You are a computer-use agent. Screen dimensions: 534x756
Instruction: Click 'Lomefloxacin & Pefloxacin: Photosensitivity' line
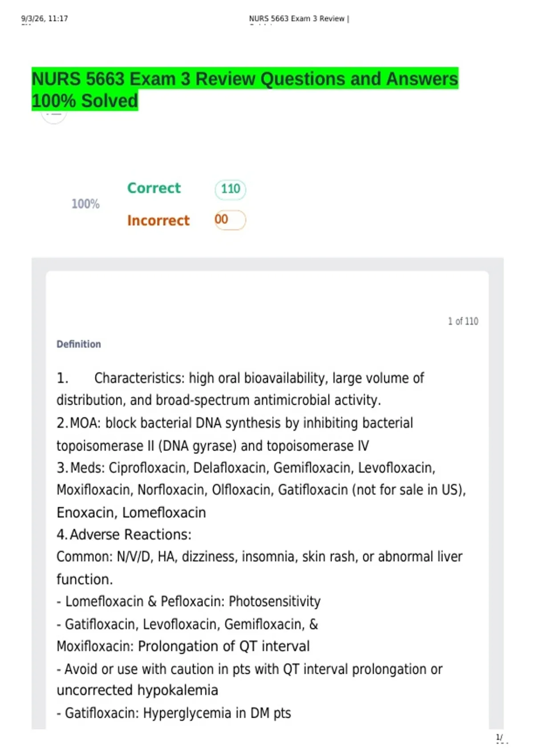click(189, 602)
